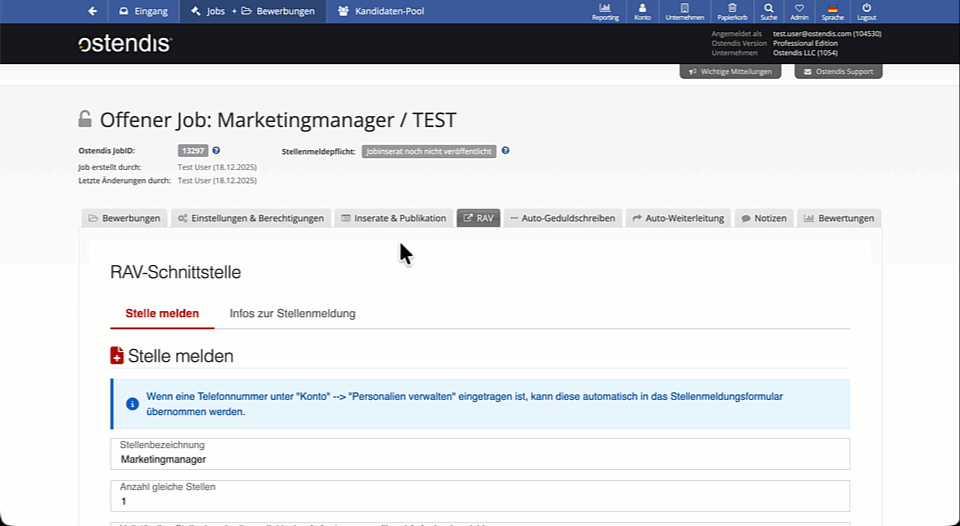Screen dimensions: 960x526
Task: Click help icon beside Stellenmeldepflicht badge
Action: 505,151
